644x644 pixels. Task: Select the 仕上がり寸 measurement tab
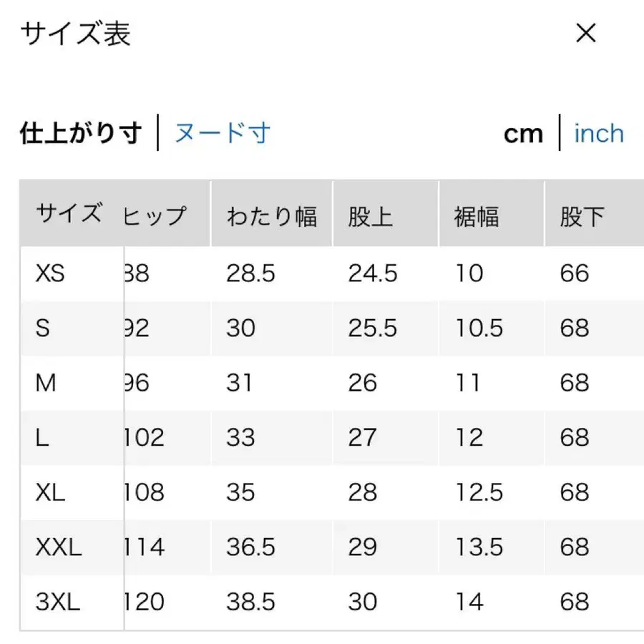tap(79, 133)
